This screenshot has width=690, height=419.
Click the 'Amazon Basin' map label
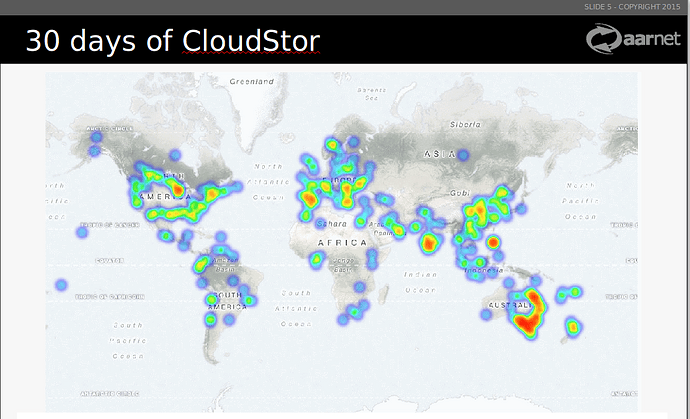click(225, 265)
